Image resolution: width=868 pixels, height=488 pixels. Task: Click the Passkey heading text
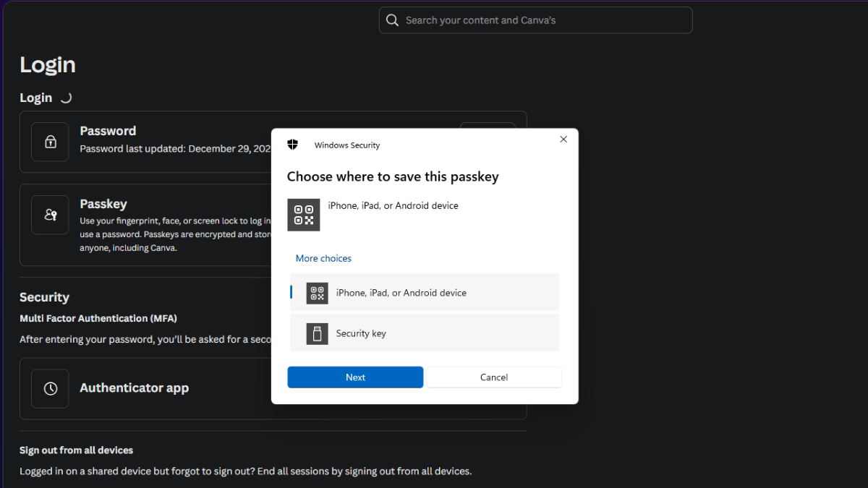coord(103,204)
